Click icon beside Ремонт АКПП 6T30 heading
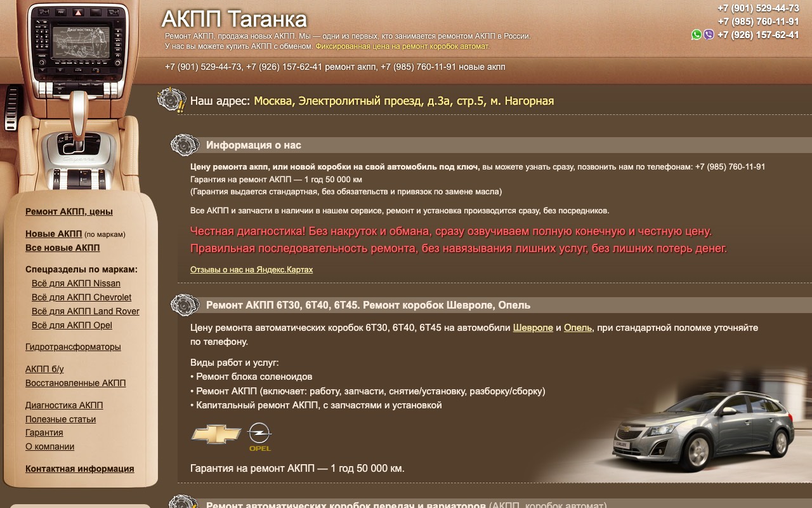 [185, 305]
